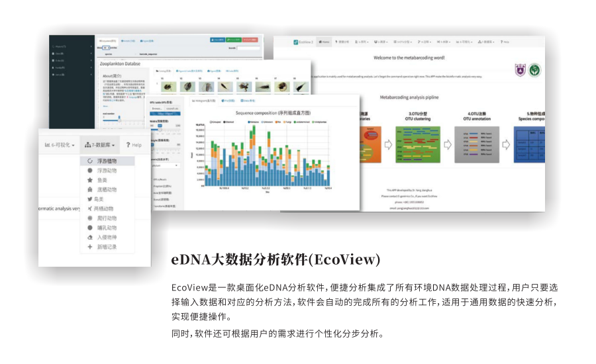
Task: Expand the 6-可视化 dropdown menu
Action: coord(59,144)
